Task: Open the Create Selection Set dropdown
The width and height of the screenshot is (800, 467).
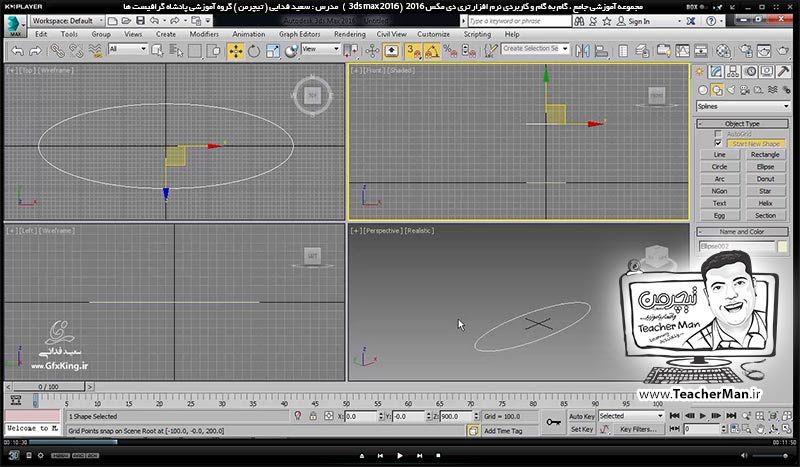Action: pyautogui.click(x=535, y=49)
